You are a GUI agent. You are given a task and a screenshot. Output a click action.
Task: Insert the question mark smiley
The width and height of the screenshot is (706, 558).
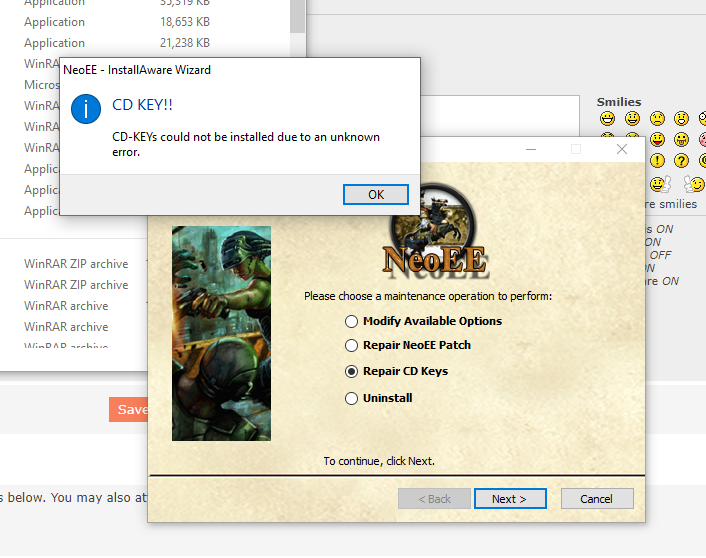pyautogui.click(x=682, y=160)
